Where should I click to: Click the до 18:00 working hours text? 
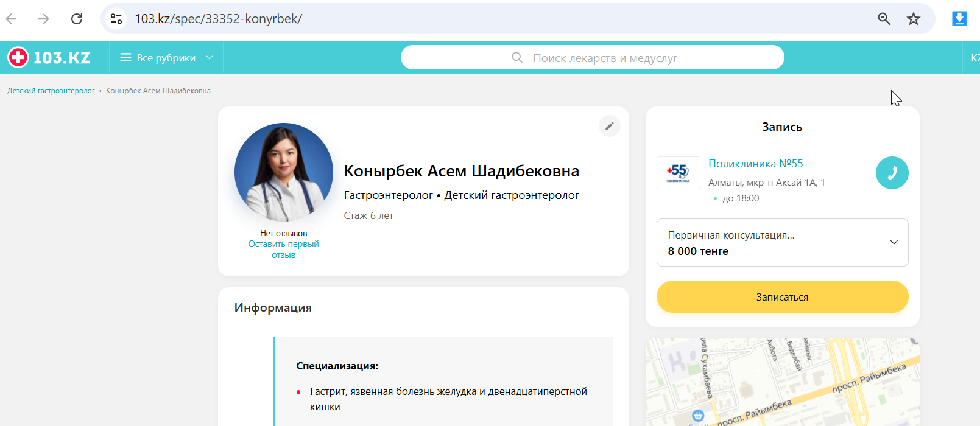[741, 198]
